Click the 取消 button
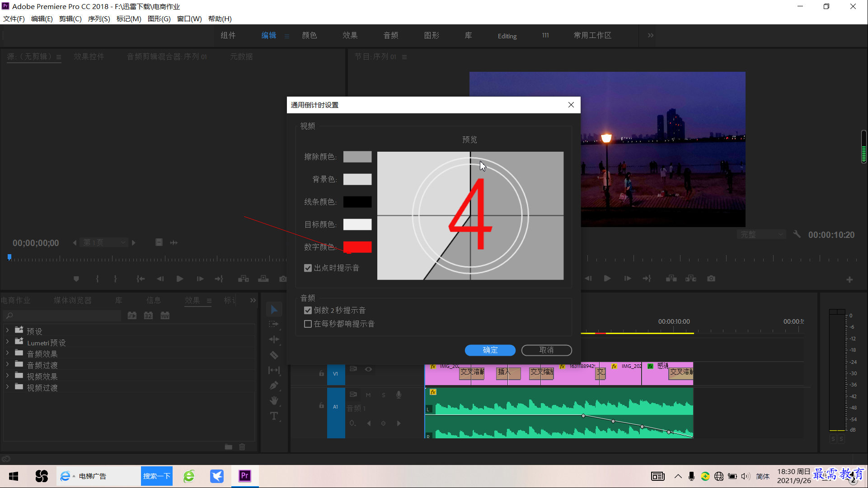 547,350
